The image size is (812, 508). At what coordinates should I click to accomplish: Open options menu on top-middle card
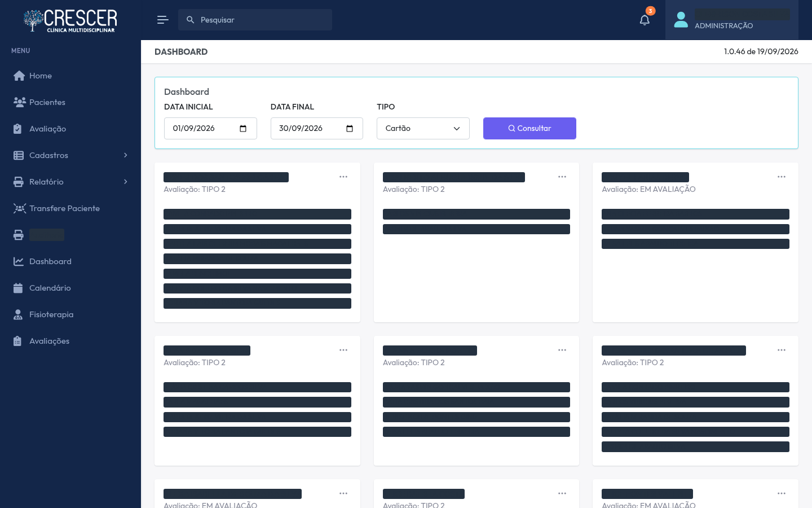(x=562, y=177)
